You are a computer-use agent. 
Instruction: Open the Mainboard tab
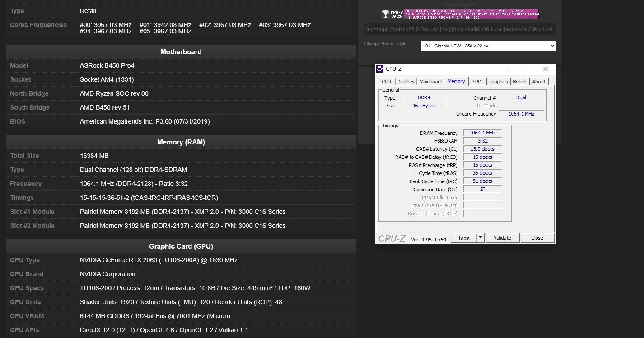[431, 82]
